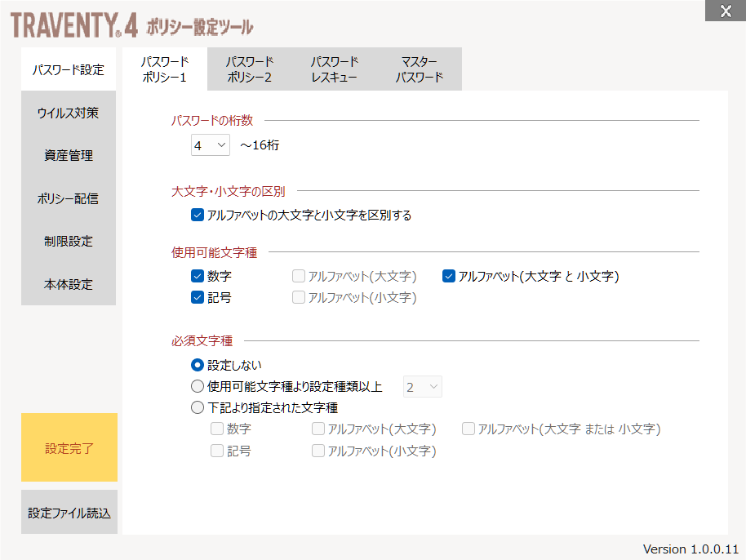
Task: Open the required character types count dropdown
Action: [422, 386]
